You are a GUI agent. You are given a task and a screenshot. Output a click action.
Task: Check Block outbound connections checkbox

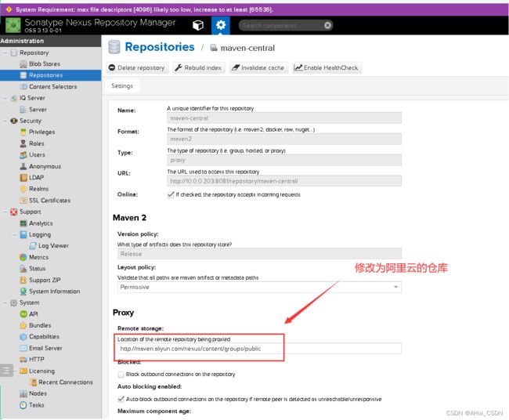(x=121, y=375)
